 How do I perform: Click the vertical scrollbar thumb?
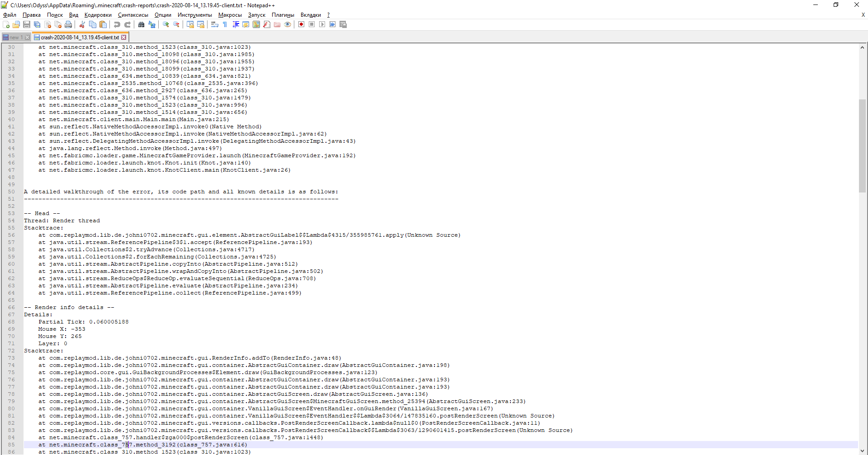863,145
